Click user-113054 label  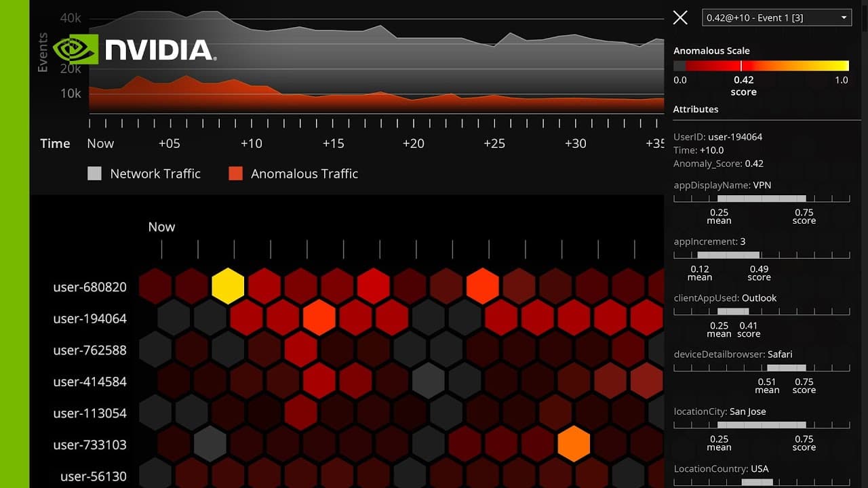point(90,413)
